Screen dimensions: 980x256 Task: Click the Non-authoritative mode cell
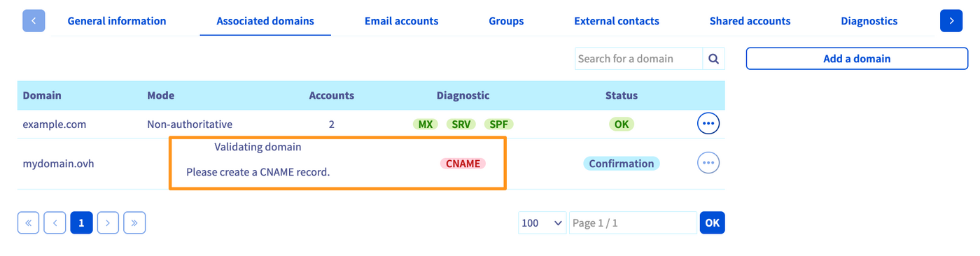pos(190,125)
